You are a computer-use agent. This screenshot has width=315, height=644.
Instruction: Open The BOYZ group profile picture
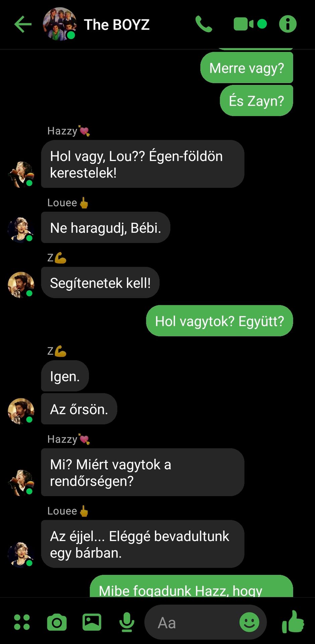60,24
